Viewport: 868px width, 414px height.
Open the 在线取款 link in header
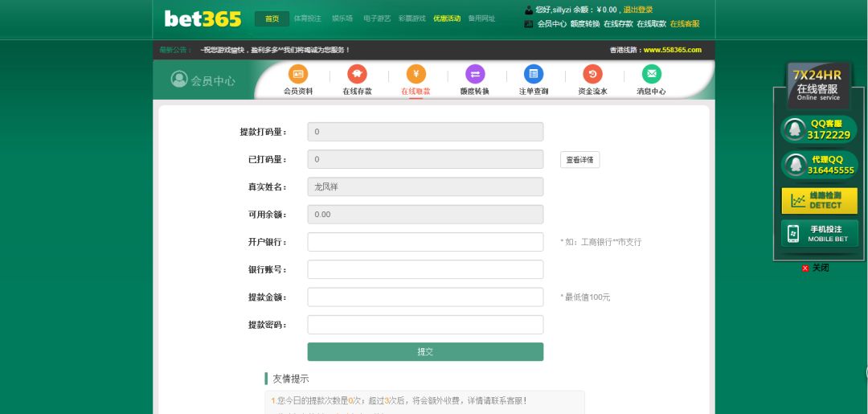coord(652,24)
